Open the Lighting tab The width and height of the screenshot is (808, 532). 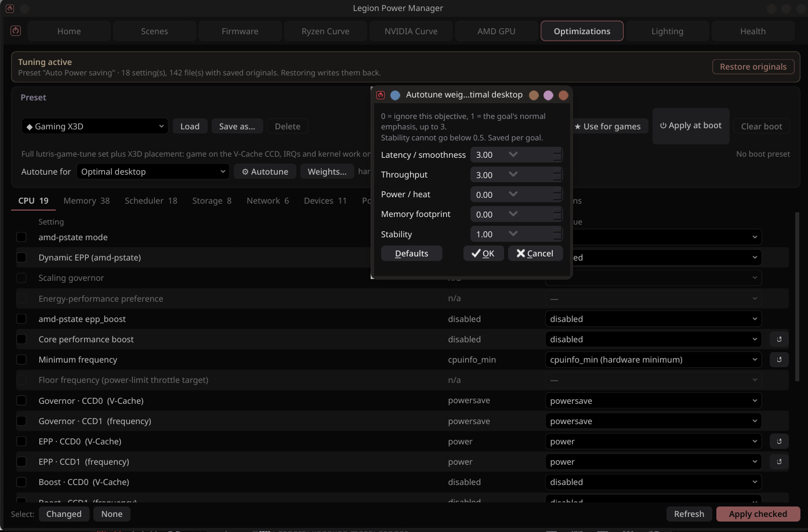pos(667,31)
